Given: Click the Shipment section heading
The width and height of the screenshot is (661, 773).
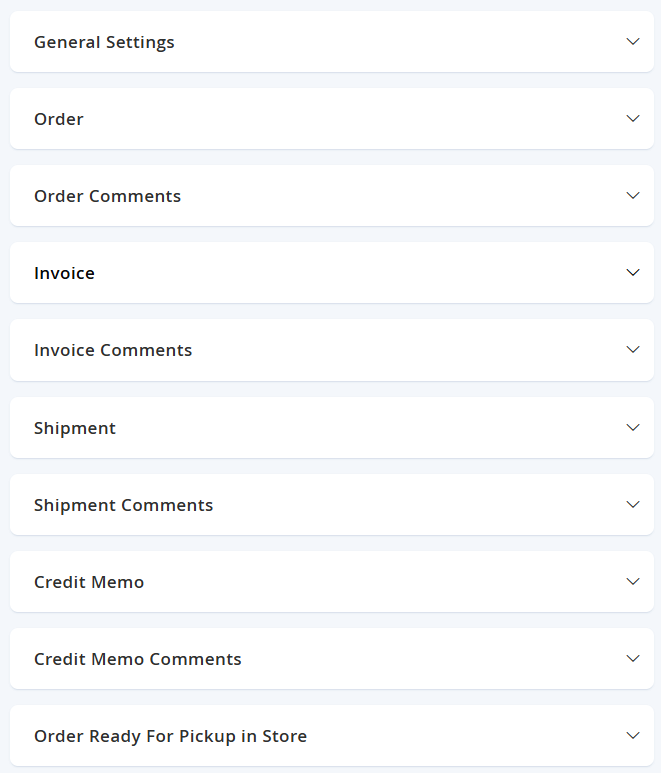Looking at the screenshot, I should click(75, 428).
